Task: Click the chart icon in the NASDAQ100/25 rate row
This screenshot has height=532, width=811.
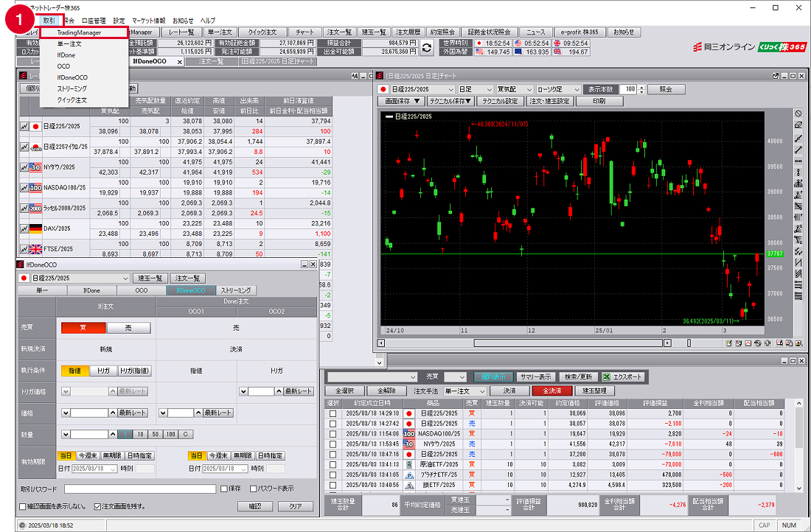Action: click(x=24, y=188)
